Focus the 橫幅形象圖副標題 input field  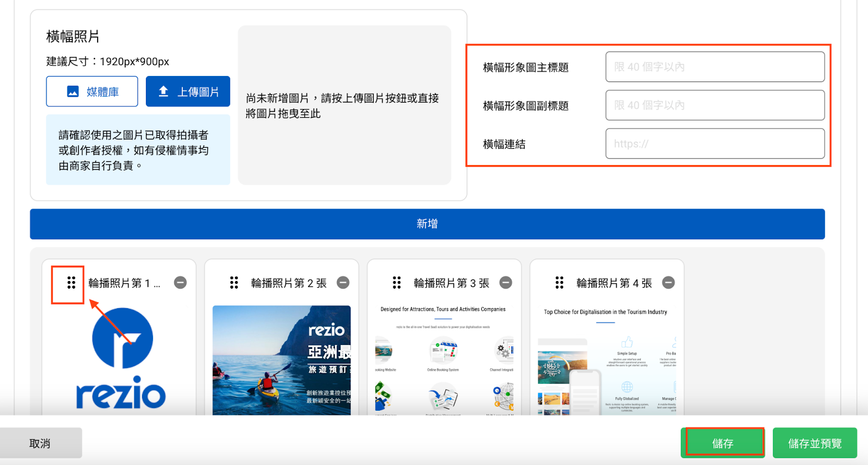(715, 105)
